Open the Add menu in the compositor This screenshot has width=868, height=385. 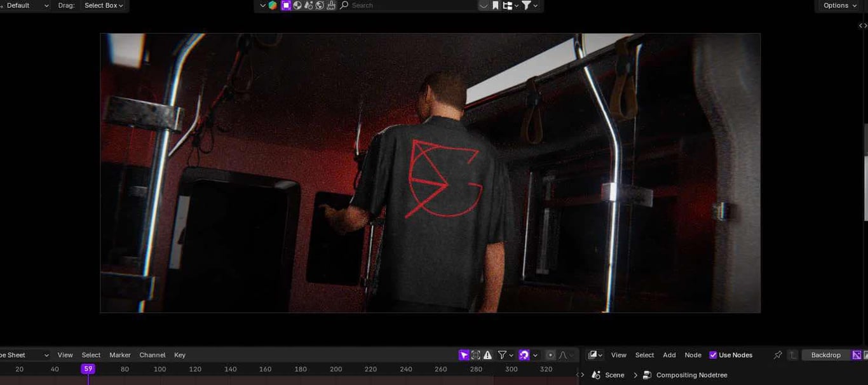(669, 355)
